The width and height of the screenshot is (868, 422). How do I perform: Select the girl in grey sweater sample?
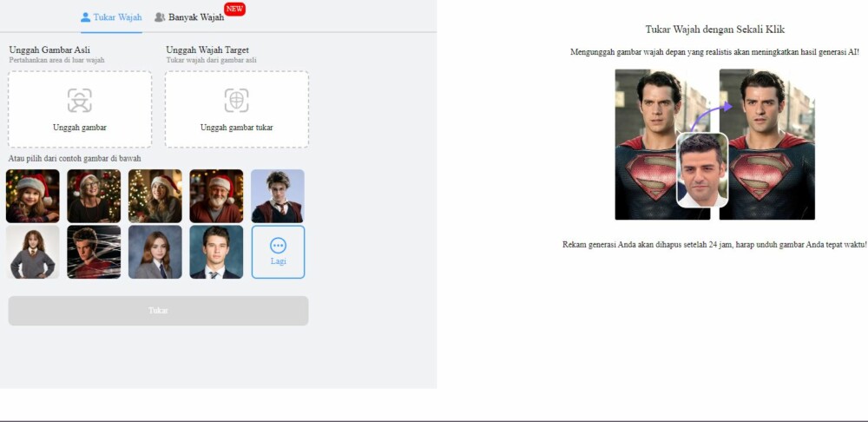click(x=33, y=252)
